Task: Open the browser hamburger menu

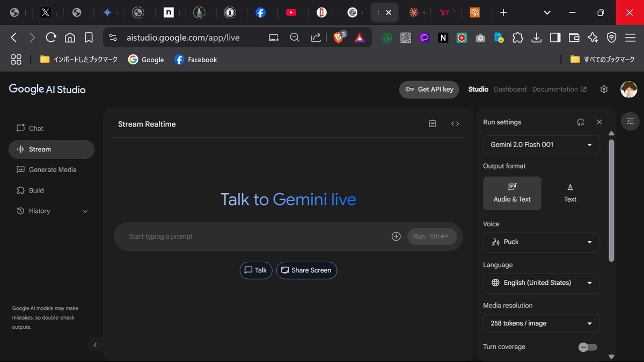Action: (x=630, y=38)
